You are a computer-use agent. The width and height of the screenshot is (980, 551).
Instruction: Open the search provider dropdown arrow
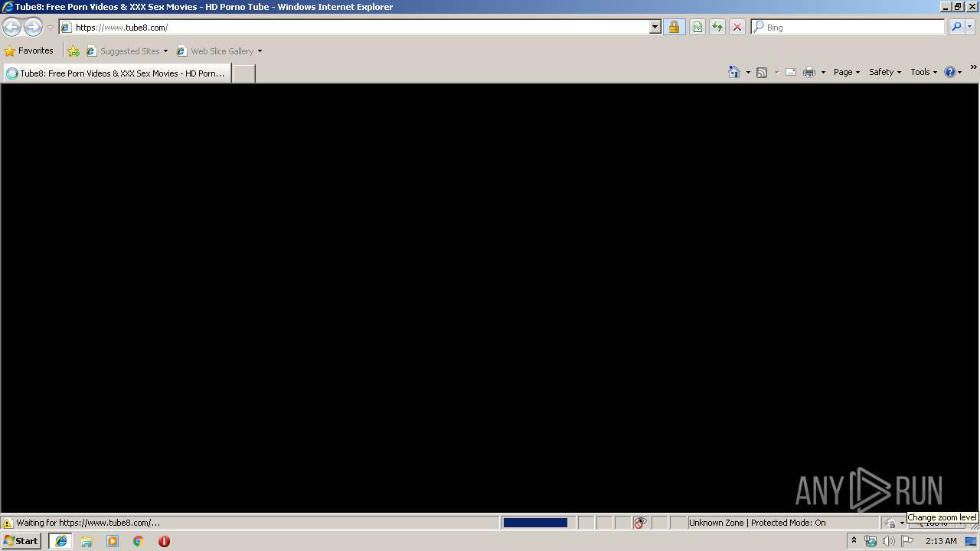click(x=970, y=27)
